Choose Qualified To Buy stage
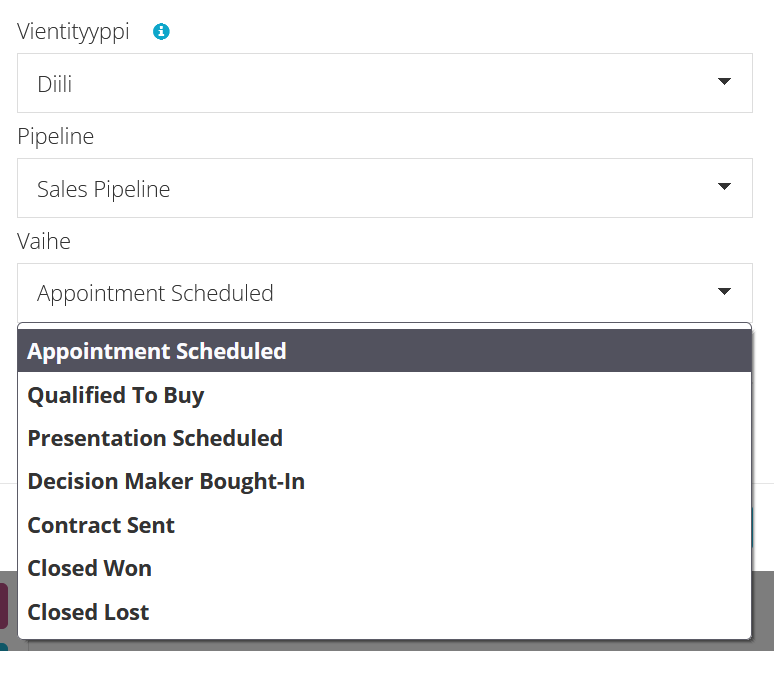 pos(385,395)
